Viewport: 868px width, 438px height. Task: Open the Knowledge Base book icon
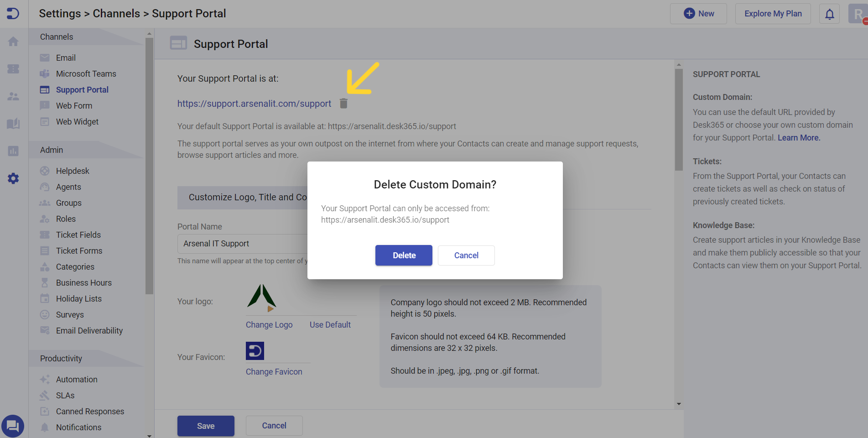click(x=13, y=124)
